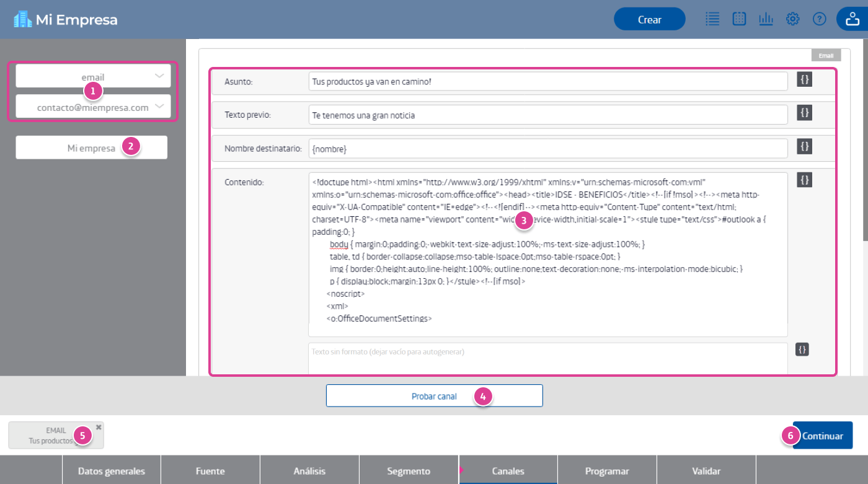The width and height of the screenshot is (868, 484).
Task: Go to the Análisis tab
Action: (x=309, y=470)
